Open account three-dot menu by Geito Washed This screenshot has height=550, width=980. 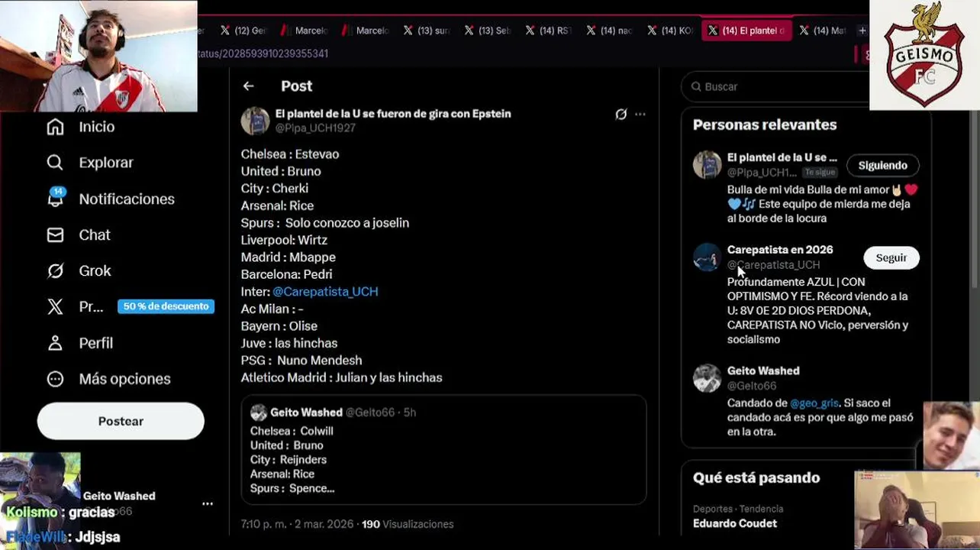pos(208,504)
